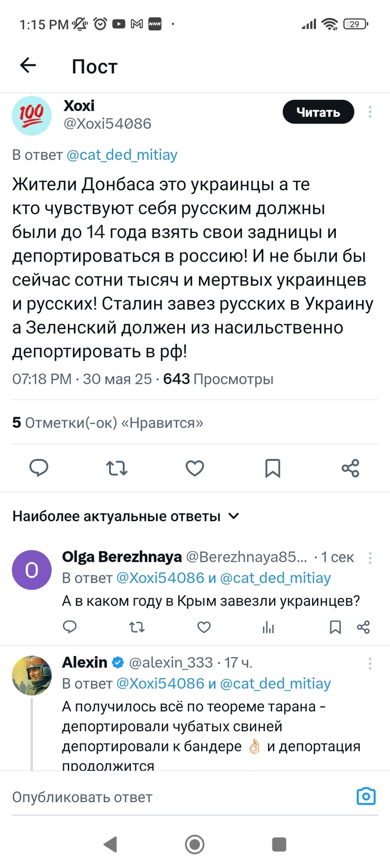This screenshot has height=868, width=390.
Task: Like Olga Berezhnaya's reply
Action: (x=204, y=627)
